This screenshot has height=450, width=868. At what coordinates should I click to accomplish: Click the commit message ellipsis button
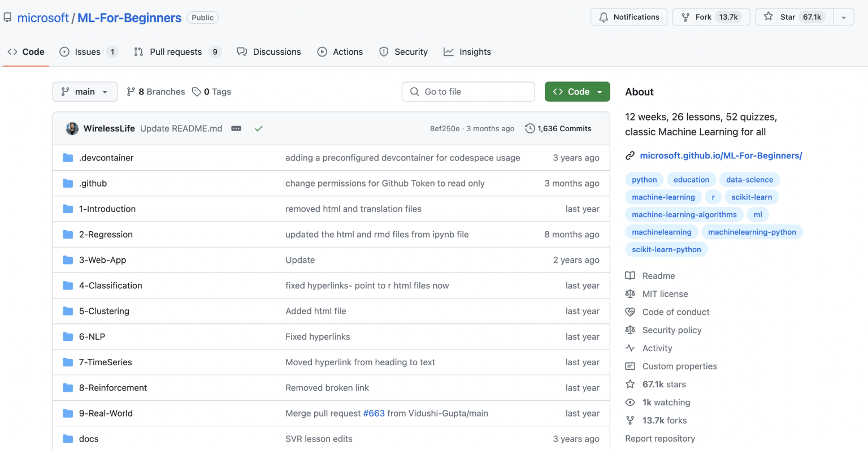[236, 128]
